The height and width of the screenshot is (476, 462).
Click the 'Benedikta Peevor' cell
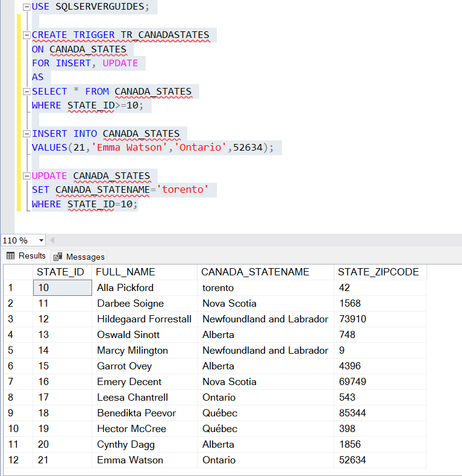(x=145, y=413)
